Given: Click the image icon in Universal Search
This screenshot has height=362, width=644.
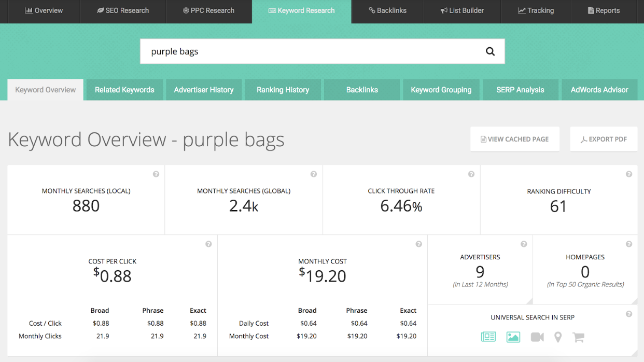Looking at the screenshot, I should click(x=513, y=337).
